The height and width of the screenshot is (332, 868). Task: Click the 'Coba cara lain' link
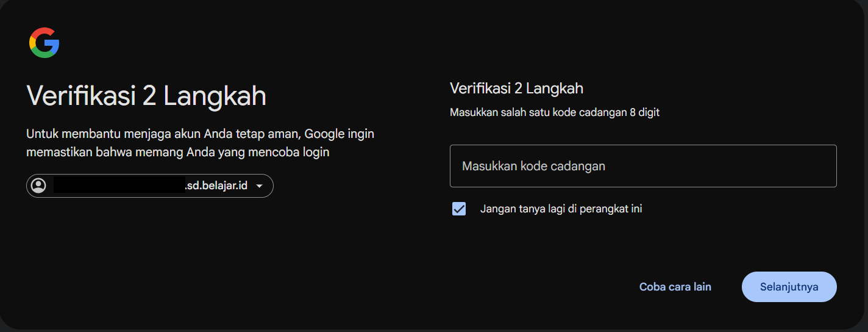pyautogui.click(x=675, y=287)
